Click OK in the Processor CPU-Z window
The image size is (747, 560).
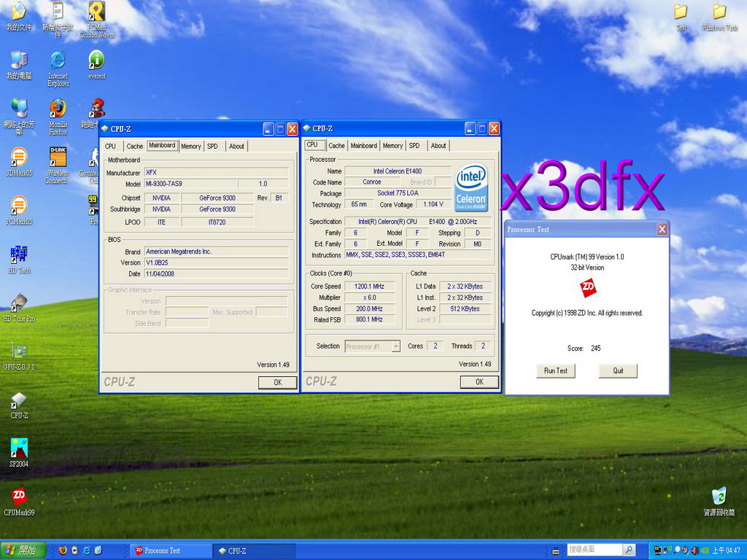click(479, 381)
